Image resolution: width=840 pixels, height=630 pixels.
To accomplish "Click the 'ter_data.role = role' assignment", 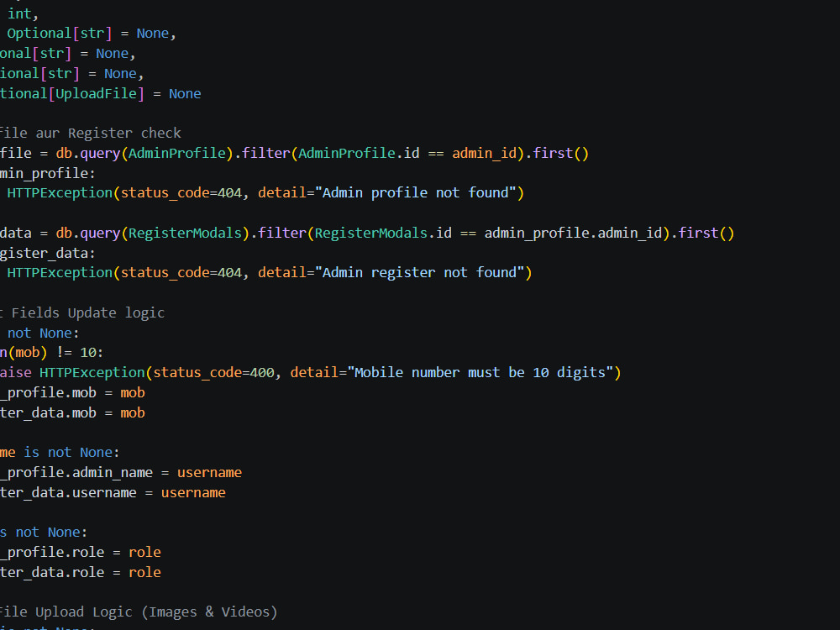I will point(81,573).
